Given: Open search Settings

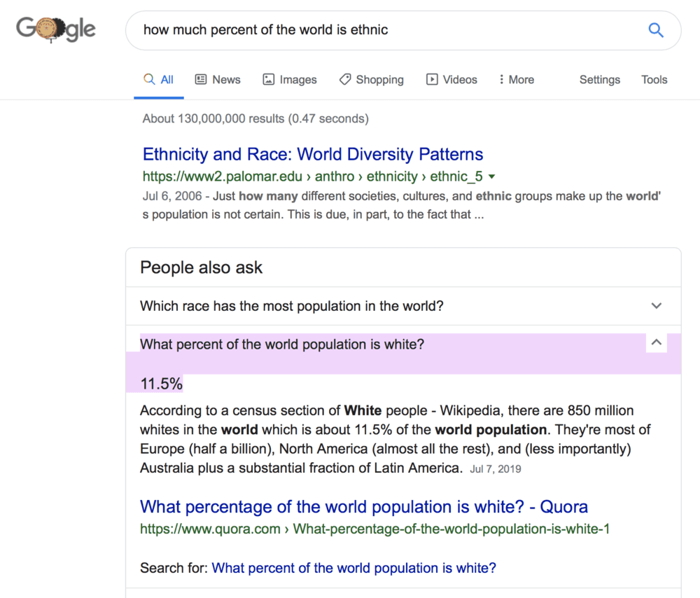Looking at the screenshot, I should point(600,80).
